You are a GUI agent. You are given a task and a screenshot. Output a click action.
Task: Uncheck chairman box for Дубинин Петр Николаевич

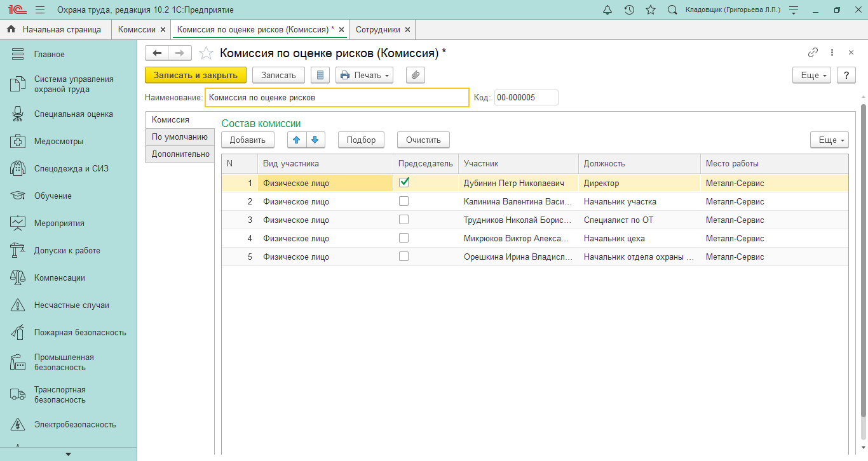point(403,183)
